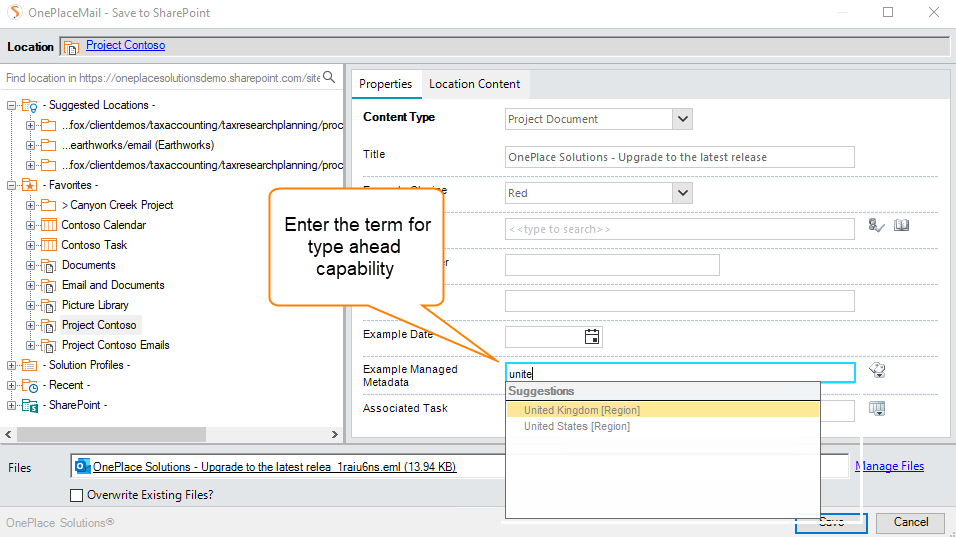Screen dimensions: 956x537
Task: Select United States [Region] suggestion
Action: (663, 426)
